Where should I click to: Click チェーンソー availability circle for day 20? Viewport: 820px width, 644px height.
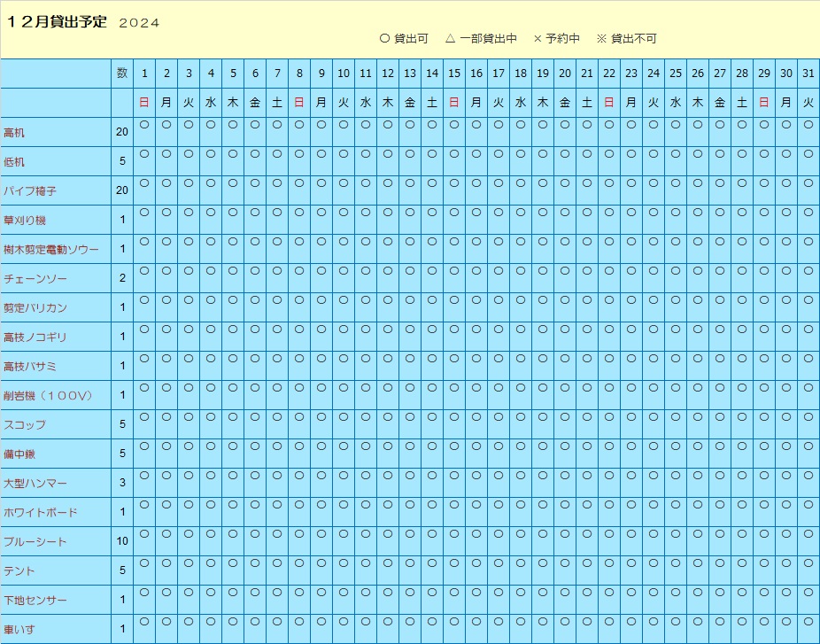(565, 271)
